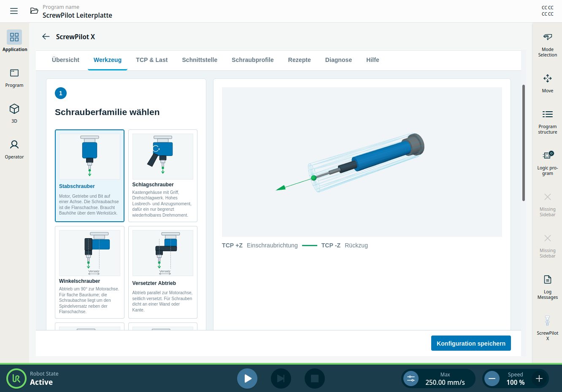Switch to the Schnittstelle tab

point(200,60)
